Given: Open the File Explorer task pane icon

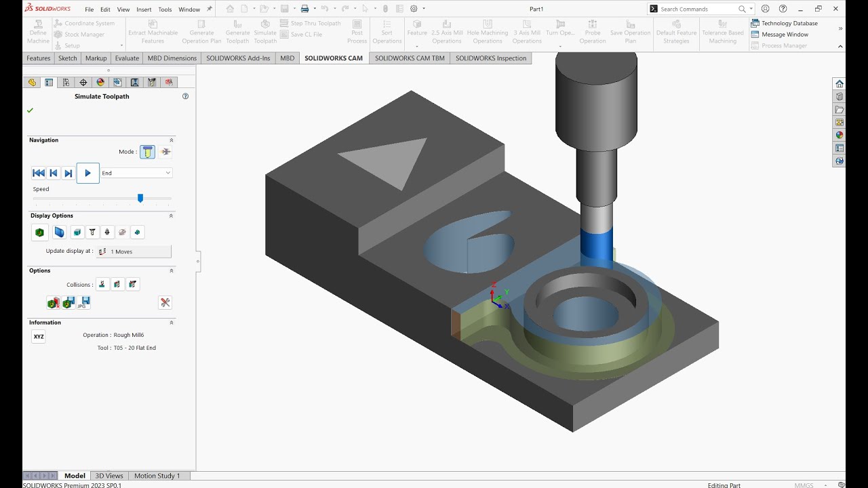Looking at the screenshot, I should [840, 110].
